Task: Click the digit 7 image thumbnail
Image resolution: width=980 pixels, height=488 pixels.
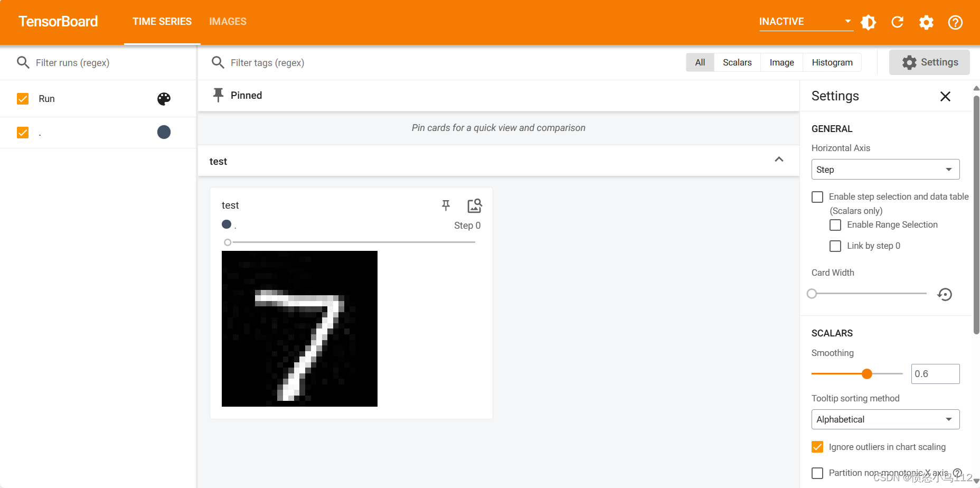Action: (299, 329)
